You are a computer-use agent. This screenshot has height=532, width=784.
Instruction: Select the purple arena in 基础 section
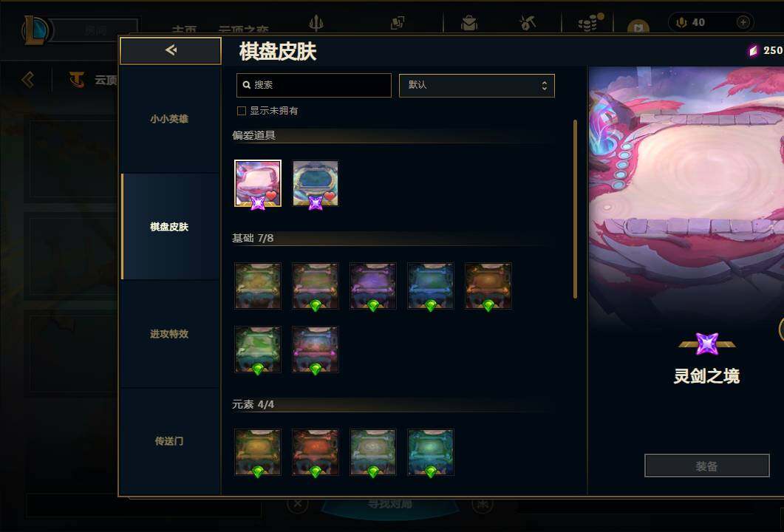click(372, 286)
